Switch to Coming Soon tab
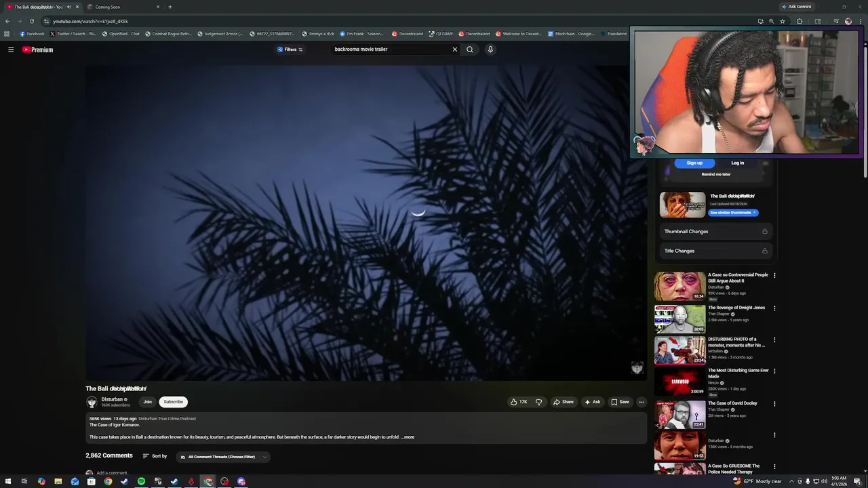The height and width of the screenshot is (488, 868). 123,7
